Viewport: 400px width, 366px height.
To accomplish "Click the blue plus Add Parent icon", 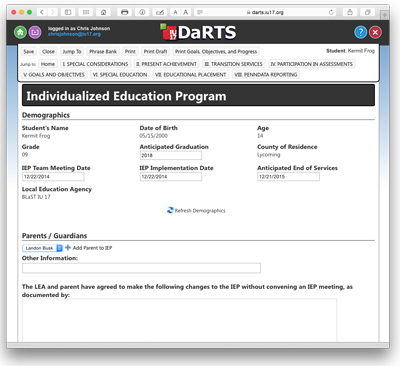I will (x=68, y=247).
